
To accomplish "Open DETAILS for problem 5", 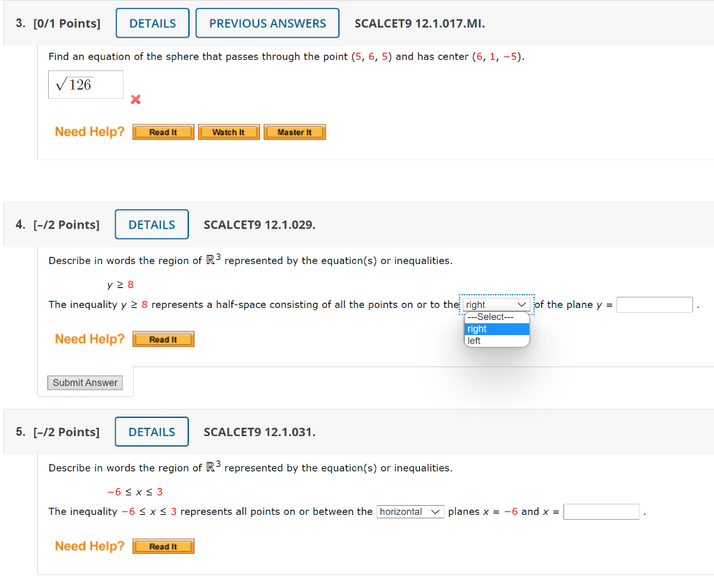I will pos(151,431).
